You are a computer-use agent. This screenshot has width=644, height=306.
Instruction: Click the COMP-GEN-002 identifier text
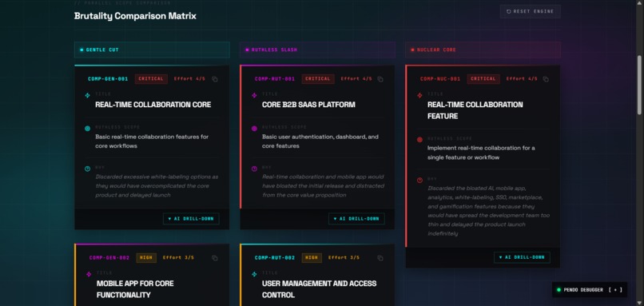coord(109,258)
